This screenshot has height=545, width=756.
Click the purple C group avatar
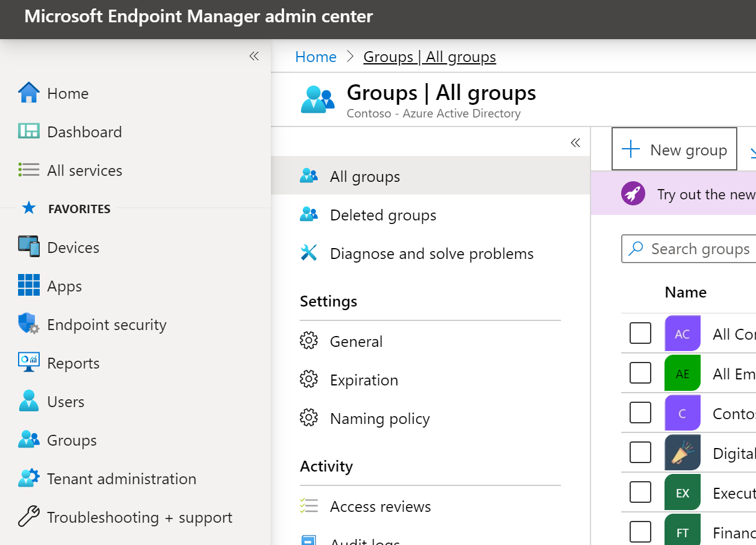pos(683,413)
